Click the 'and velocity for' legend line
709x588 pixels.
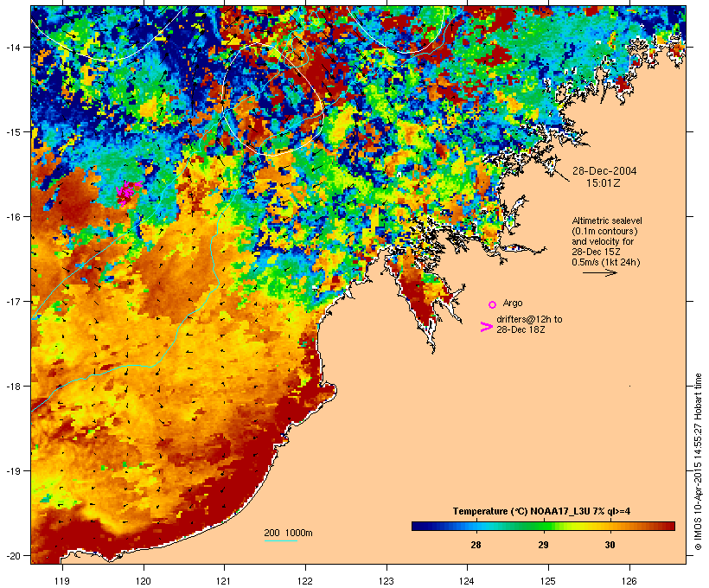(603, 241)
